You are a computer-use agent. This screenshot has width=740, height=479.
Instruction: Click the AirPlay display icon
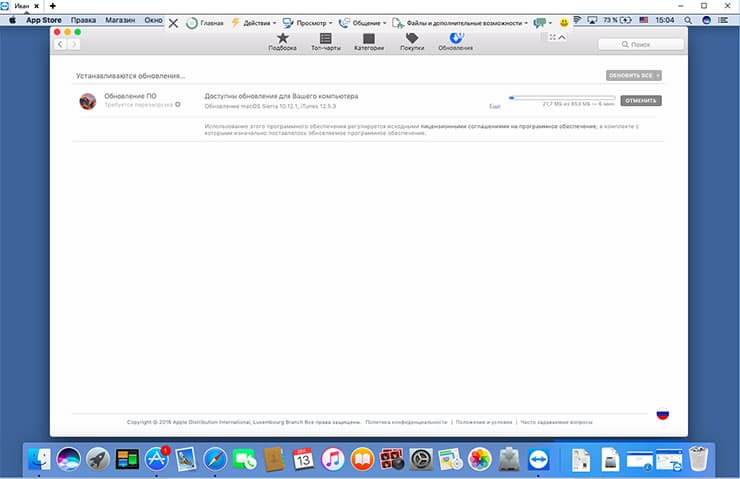[592, 20]
